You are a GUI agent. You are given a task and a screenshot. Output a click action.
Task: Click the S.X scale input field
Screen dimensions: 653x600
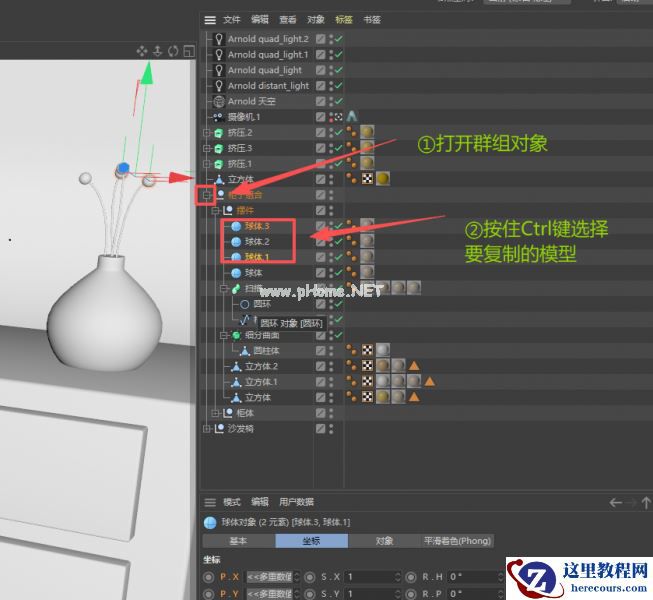pyautogui.click(x=372, y=577)
